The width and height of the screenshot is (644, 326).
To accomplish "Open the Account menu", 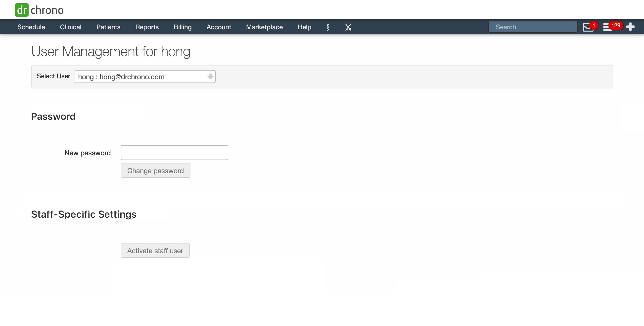I will [219, 27].
